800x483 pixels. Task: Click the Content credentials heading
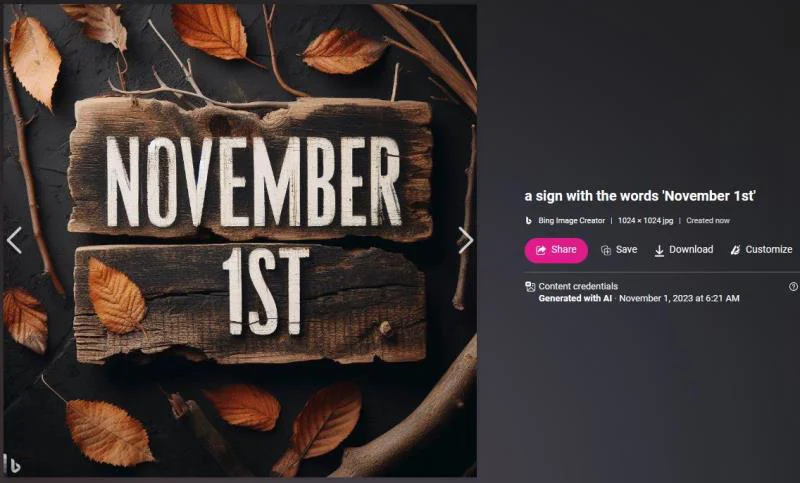click(578, 286)
